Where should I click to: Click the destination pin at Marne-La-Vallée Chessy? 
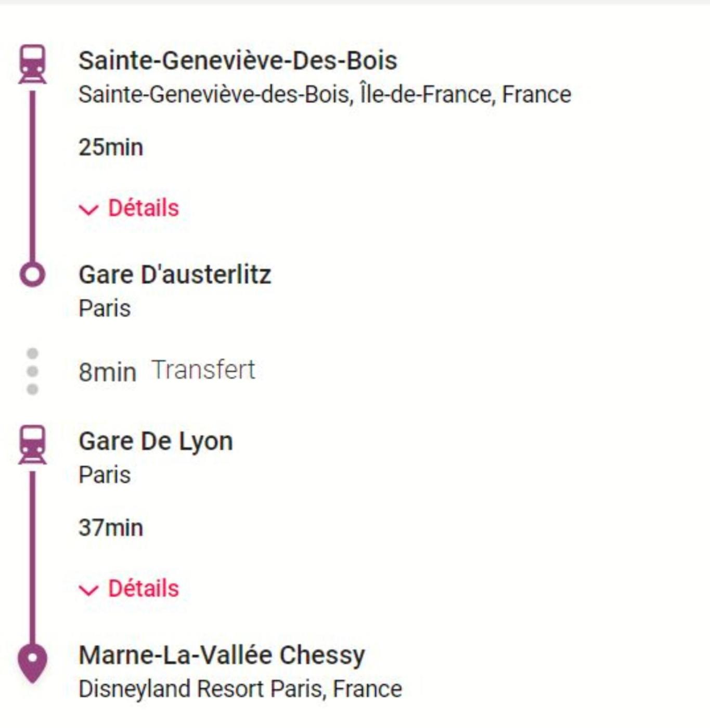[32, 662]
